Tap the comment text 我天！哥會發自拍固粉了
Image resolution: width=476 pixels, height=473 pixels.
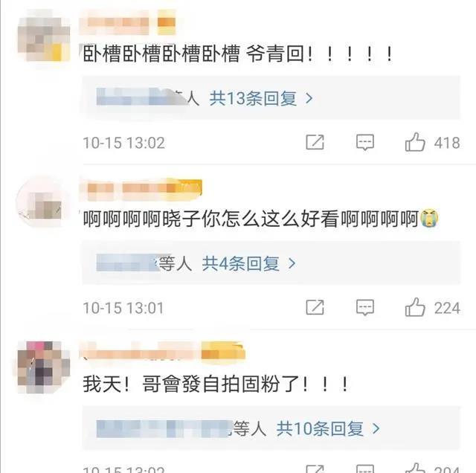tap(215, 384)
